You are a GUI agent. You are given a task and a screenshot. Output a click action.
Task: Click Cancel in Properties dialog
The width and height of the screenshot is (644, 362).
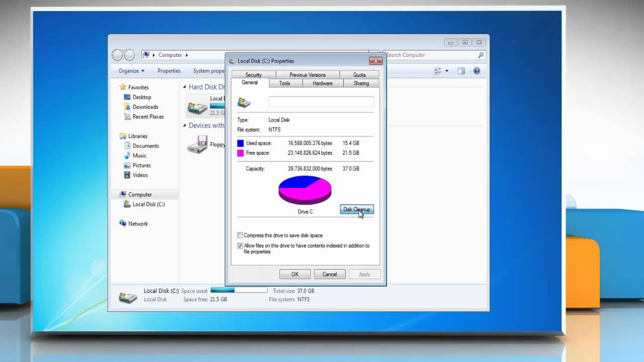pos(330,274)
